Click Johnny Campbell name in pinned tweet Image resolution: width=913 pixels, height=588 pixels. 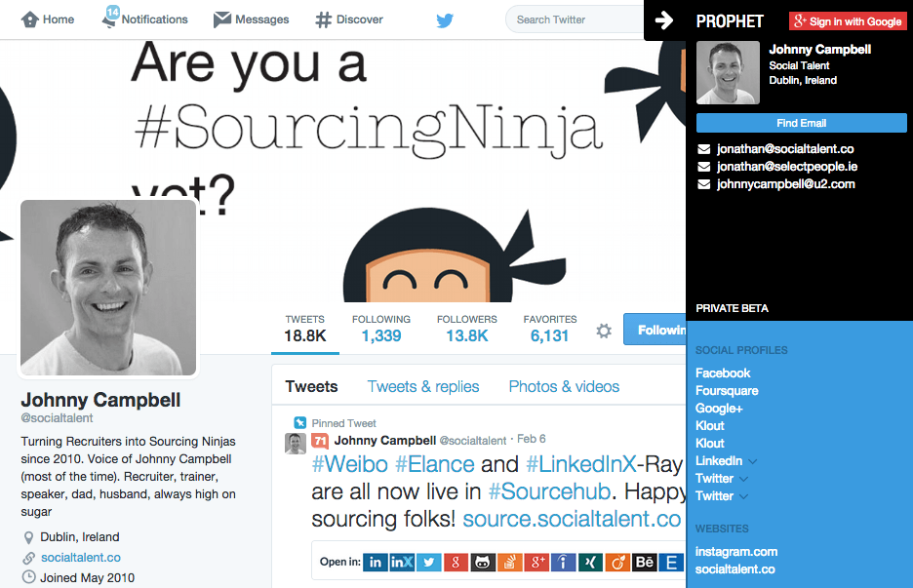385,440
